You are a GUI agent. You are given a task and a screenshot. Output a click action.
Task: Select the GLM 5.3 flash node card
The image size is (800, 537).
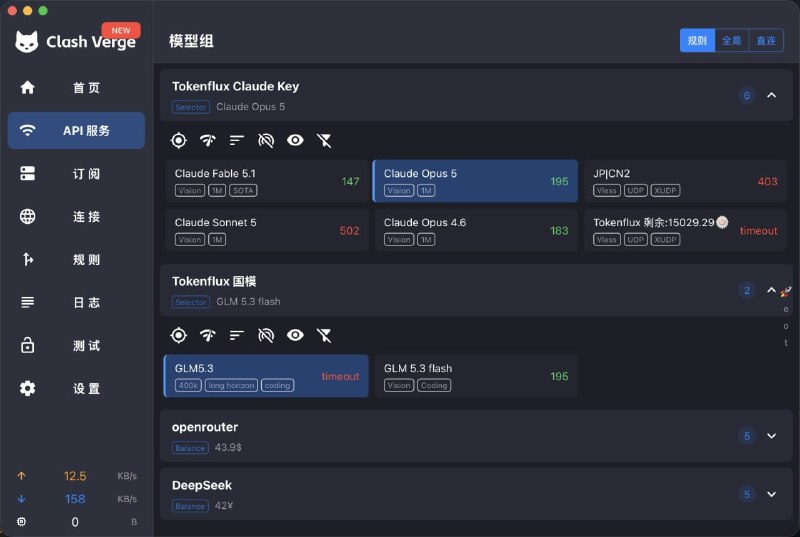(x=476, y=376)
